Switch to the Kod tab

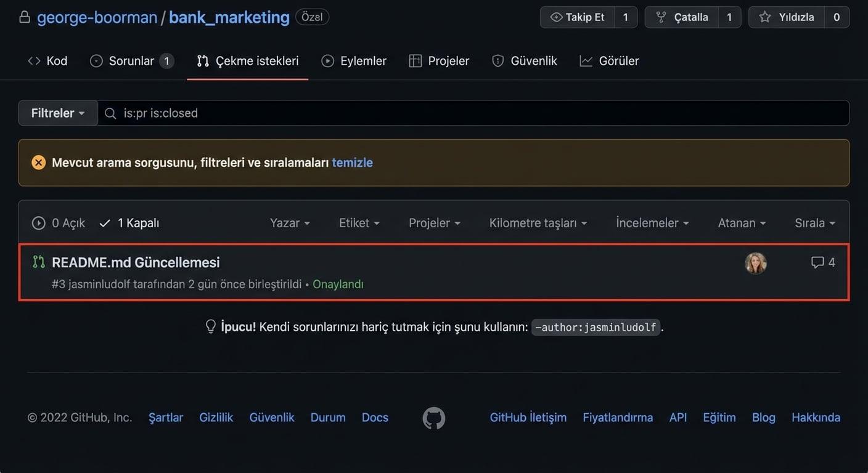[47, 60]
